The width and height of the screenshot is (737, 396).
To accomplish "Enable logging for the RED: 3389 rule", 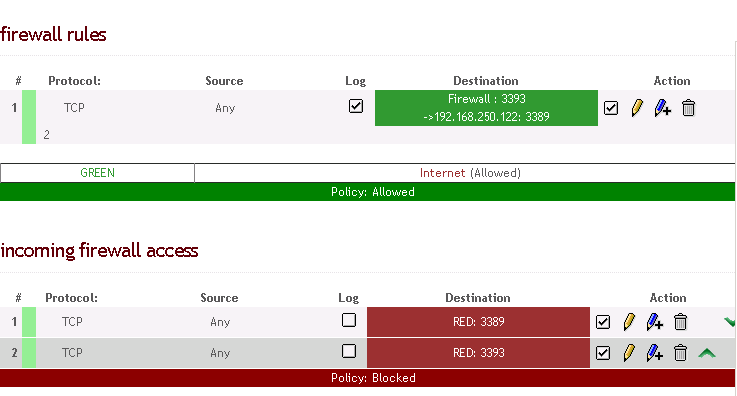I will (349, 320).
